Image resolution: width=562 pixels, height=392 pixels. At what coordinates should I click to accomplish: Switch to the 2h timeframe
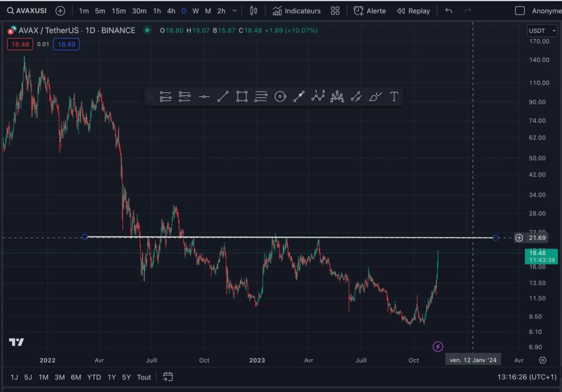point(222,11)
